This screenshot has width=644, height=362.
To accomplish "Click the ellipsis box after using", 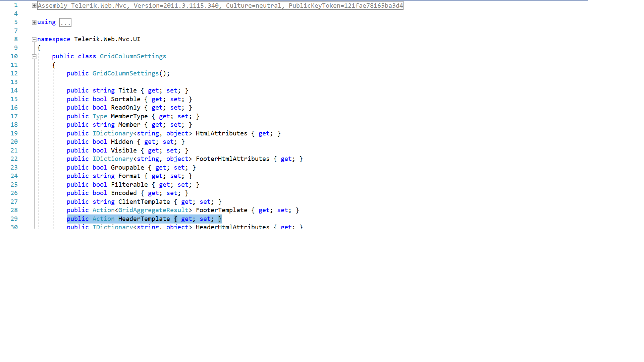I will coord(65,22).
